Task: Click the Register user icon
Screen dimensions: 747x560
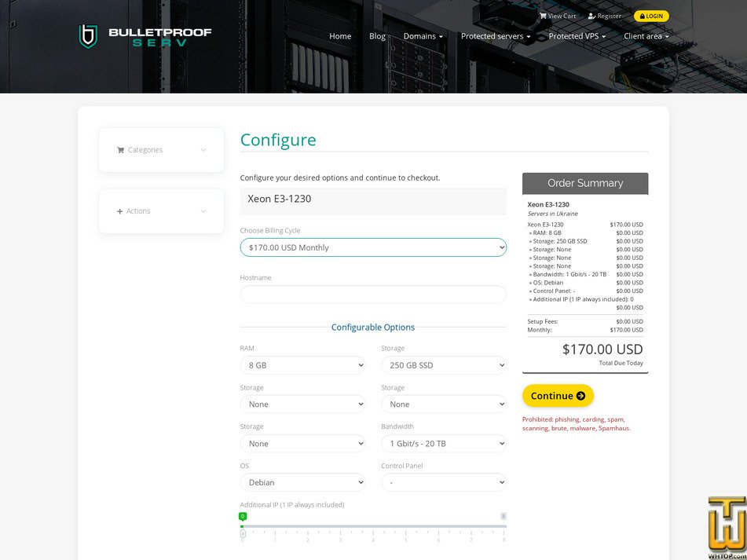Action: coord(591,16)
